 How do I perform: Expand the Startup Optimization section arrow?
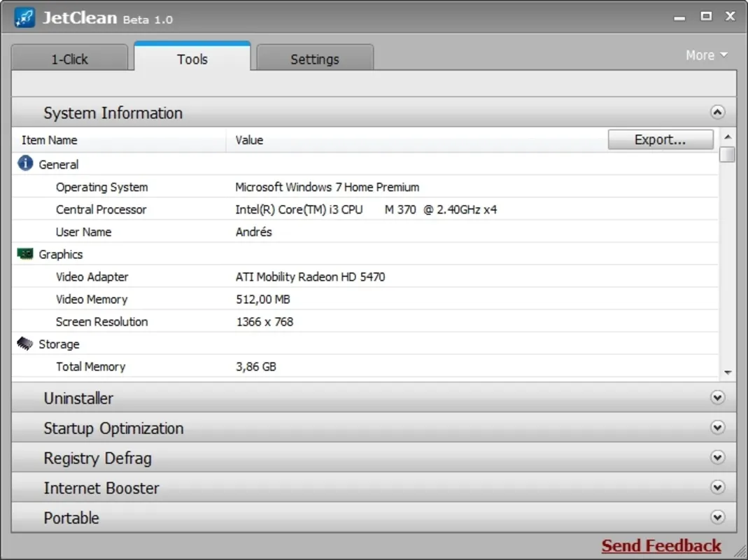click(x=717, y=427)
